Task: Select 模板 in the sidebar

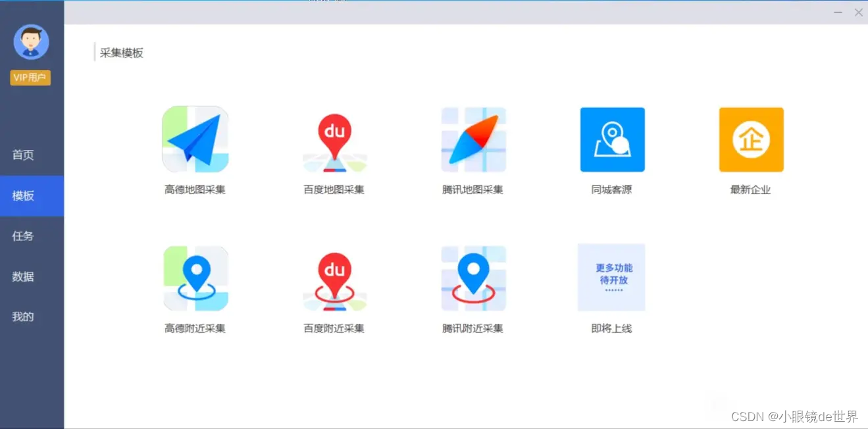Action: click(32, 196)
